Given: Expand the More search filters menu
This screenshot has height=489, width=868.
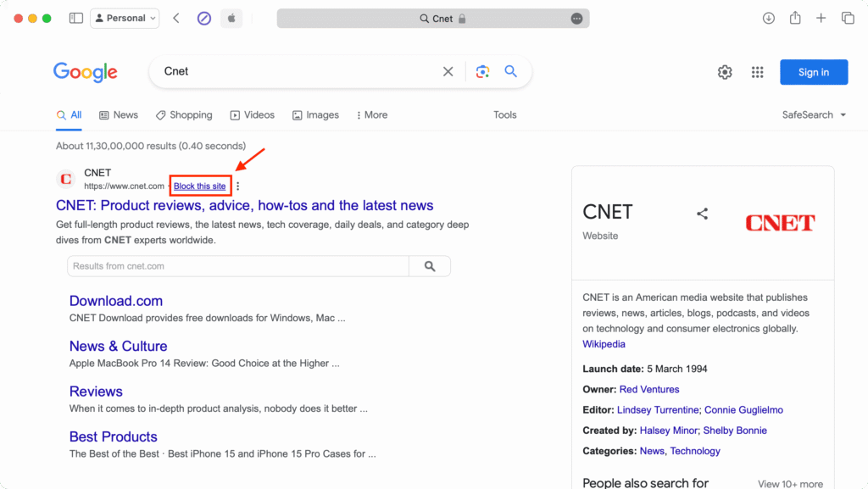Looking at the screenshot, I should click(372, 115).
